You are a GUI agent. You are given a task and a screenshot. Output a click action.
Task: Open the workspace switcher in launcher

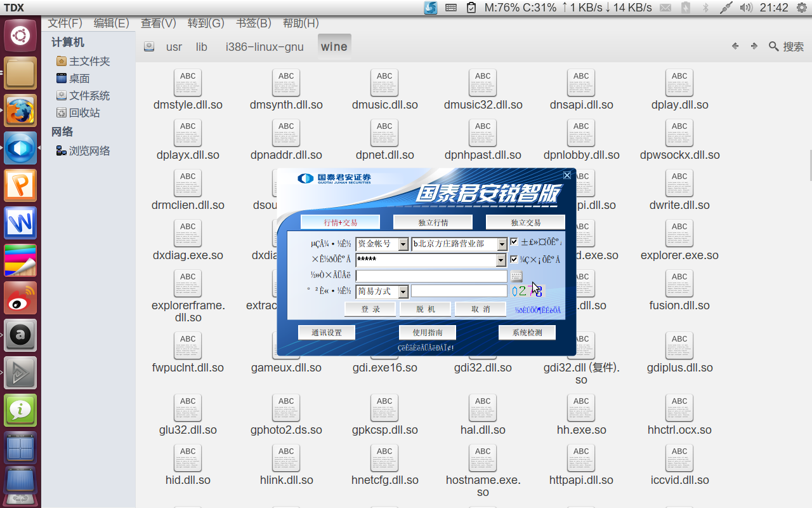[20, 448]
